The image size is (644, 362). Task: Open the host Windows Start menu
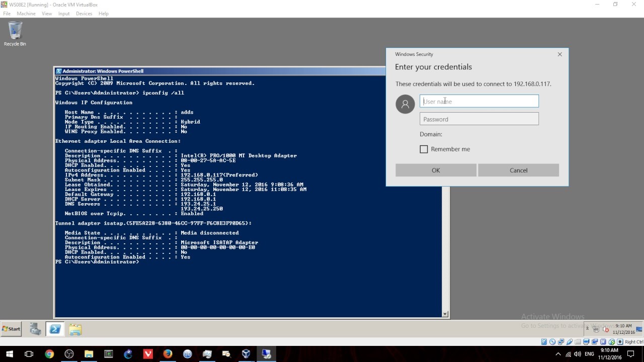click(x=10, y=354)
